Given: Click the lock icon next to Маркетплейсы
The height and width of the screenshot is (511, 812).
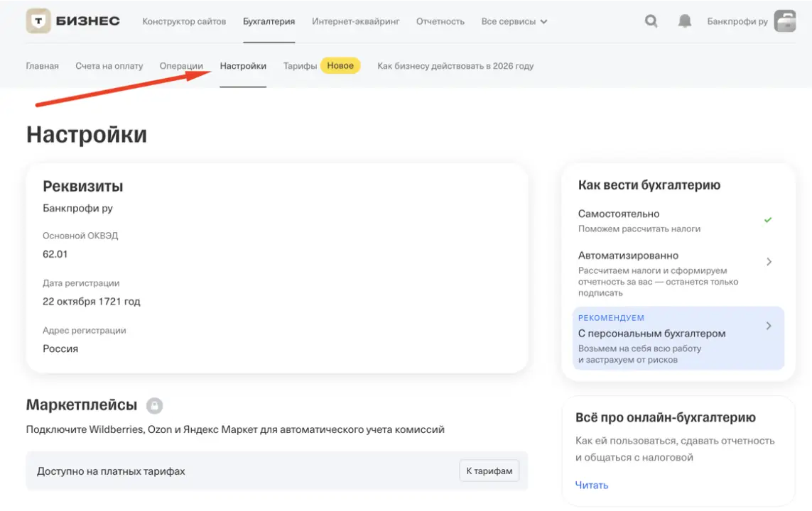Looking at the screenshot, I should [154, 406].
